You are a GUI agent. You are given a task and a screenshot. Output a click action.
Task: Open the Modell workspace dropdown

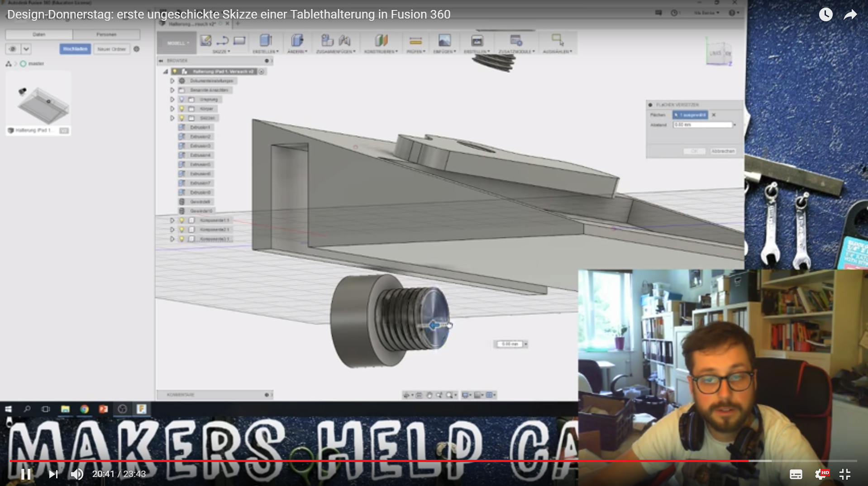pyautogui.click(x=178, y=43)
